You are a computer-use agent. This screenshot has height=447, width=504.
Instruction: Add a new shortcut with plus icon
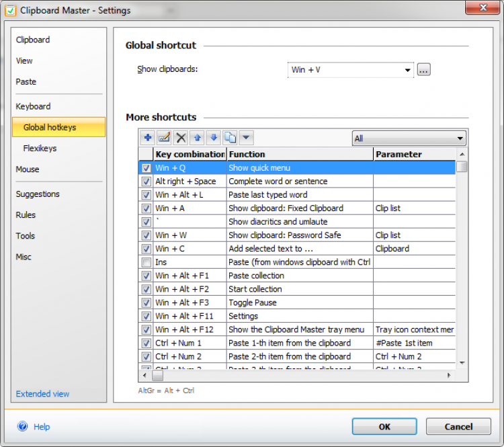[148, 138]
